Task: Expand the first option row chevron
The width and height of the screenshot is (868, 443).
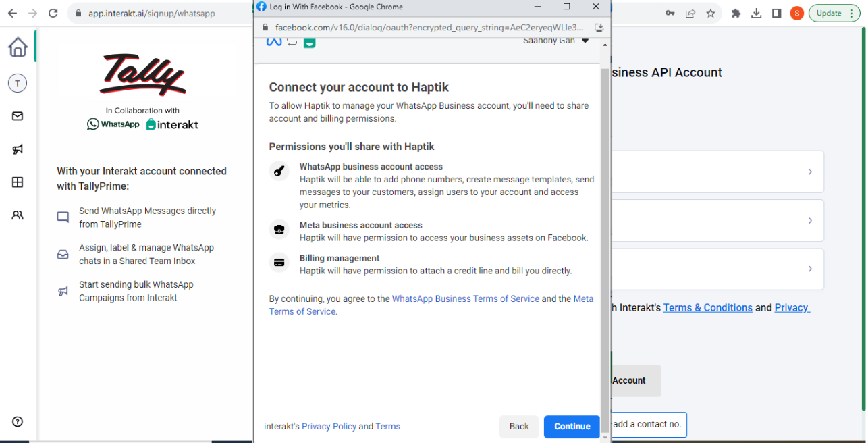Action: pos(810,172)
